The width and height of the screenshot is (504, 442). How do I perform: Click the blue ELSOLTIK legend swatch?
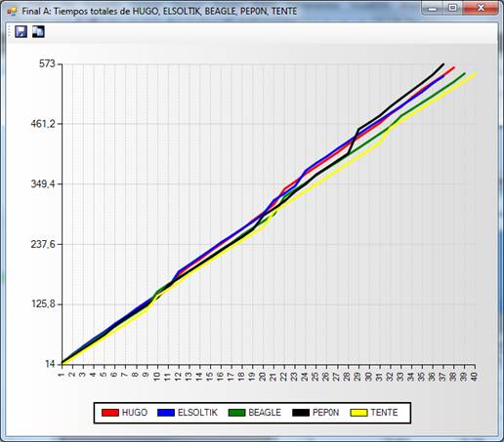click(x=166, y=413)
